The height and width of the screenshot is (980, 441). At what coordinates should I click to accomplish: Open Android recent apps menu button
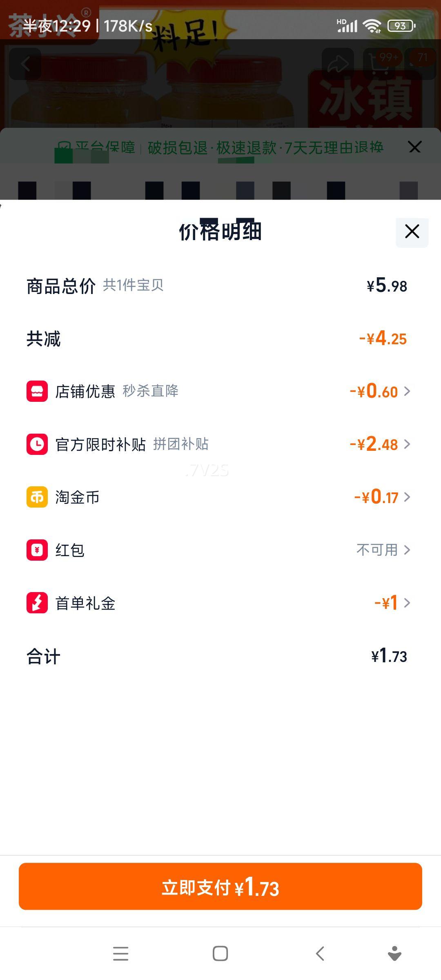(x=120, y=954)
